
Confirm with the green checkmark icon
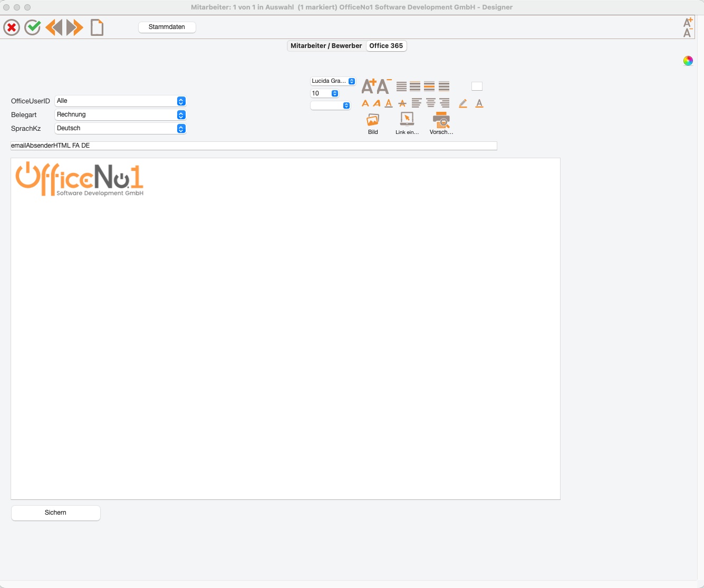click(x=33, y=27)
